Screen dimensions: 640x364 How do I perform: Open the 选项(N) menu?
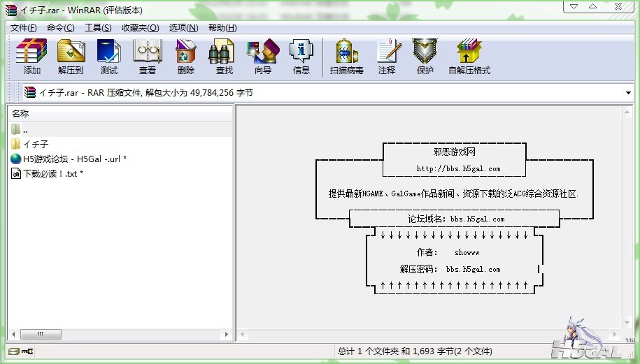(x=183, y=28)
